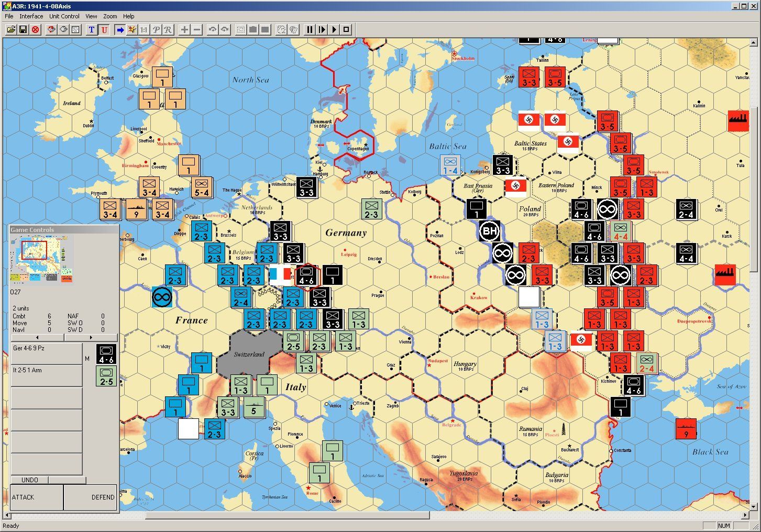Screen dimensions: 761x532
Task: Open the Unit Control menu
Action: coord(64,16)
